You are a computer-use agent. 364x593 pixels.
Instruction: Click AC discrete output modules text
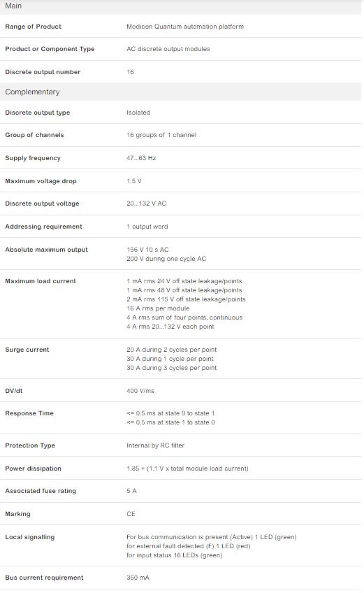168,49
